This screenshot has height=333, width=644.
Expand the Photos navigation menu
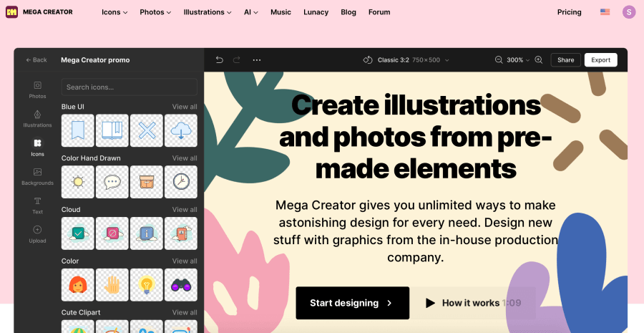pos(155,12)
